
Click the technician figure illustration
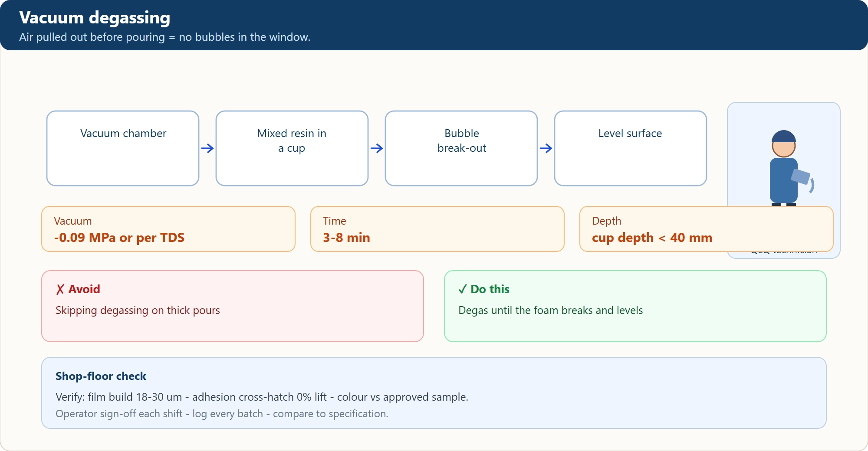coord(786,168)
